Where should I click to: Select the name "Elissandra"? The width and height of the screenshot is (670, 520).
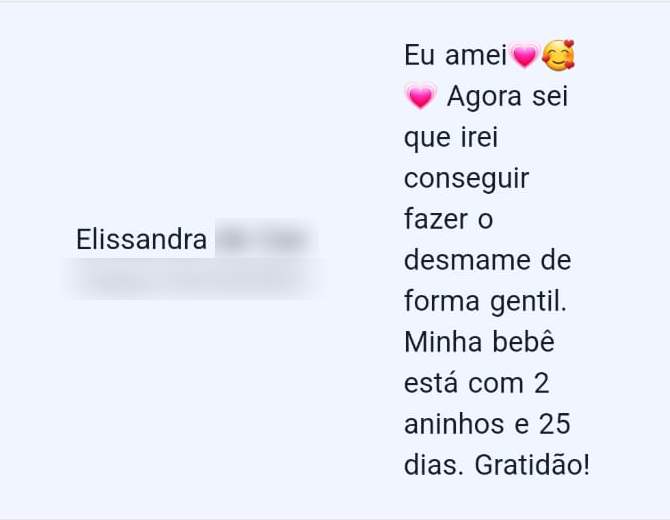(142, 240)
